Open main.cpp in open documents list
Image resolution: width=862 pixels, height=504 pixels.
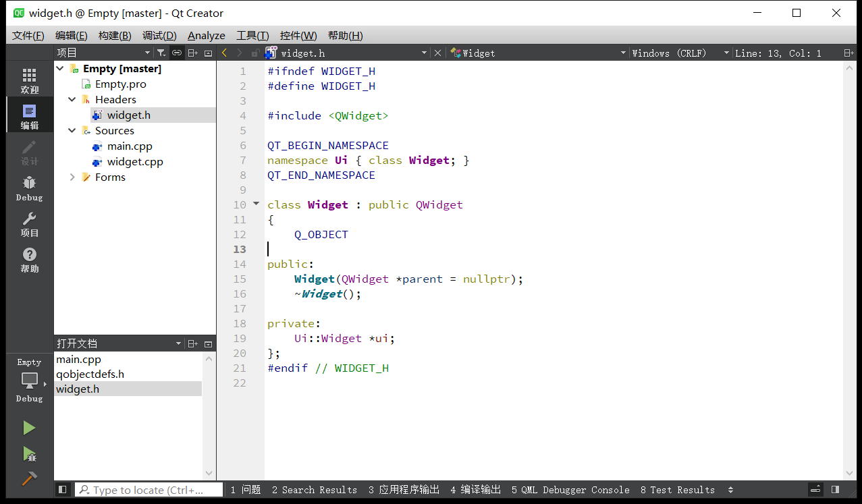click(x=128, y=360)
